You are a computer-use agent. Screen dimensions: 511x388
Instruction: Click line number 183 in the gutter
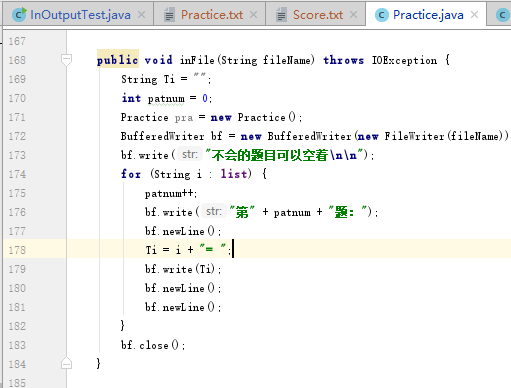click(17, 345)
